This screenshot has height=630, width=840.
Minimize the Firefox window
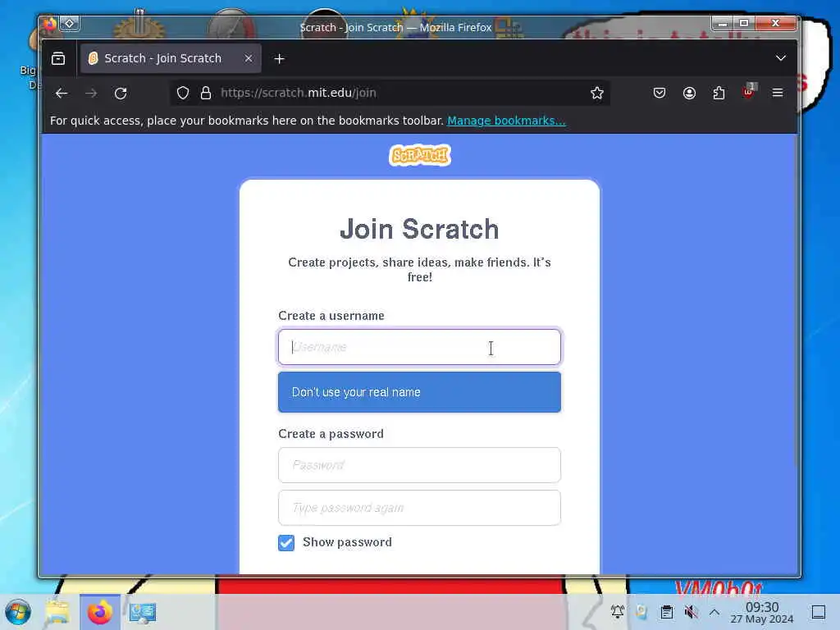point(722,23)
